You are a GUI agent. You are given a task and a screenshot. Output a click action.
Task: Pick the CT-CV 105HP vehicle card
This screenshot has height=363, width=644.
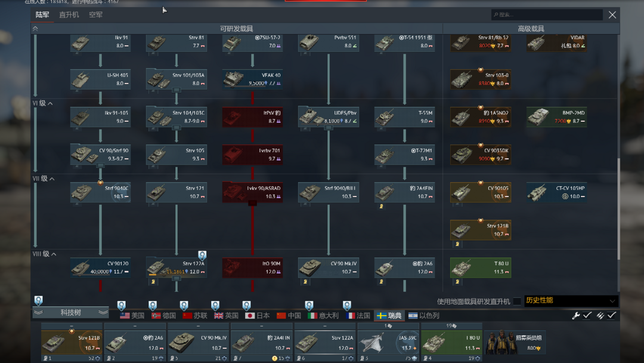(x=556, y=192)
